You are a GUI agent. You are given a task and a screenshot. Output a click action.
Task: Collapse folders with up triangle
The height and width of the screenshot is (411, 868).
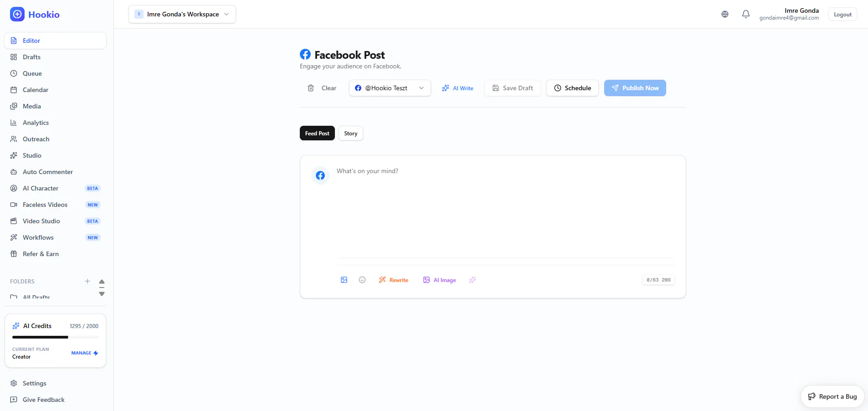coord(102,282)
